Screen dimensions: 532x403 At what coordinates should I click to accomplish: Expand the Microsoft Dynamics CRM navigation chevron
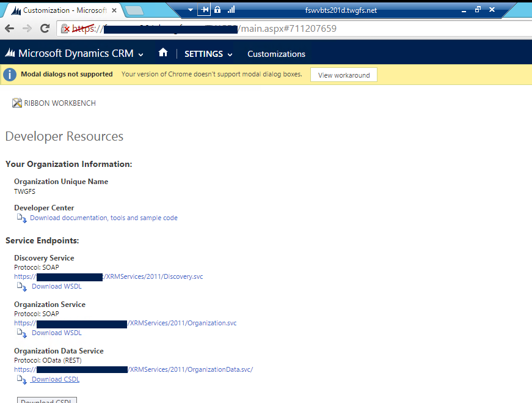(141, 54)
